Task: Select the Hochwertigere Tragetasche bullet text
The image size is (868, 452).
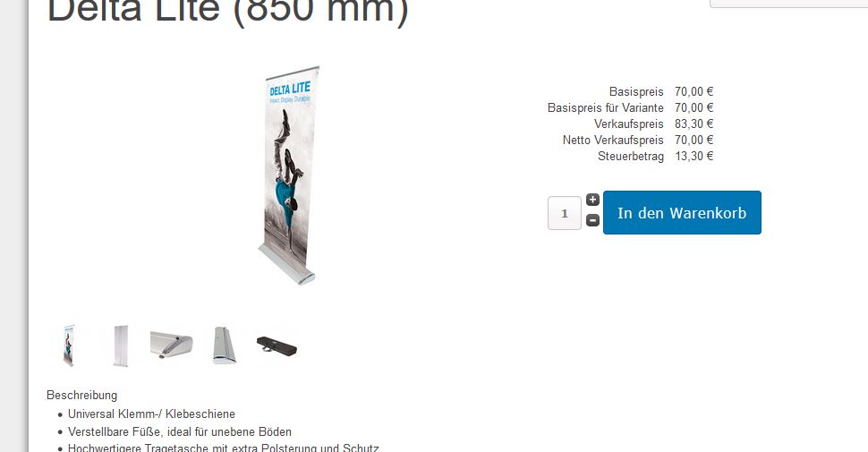Action: click(223, 448)
